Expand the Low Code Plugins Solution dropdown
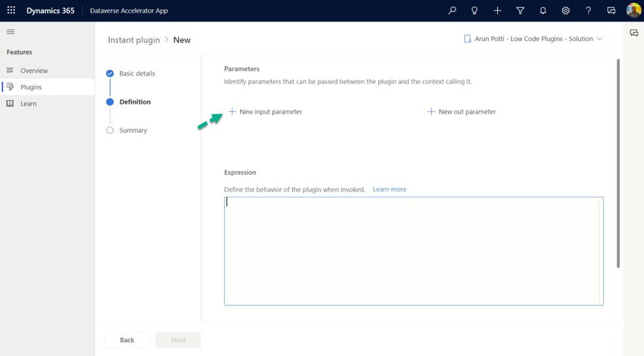 tap(533, 39)
